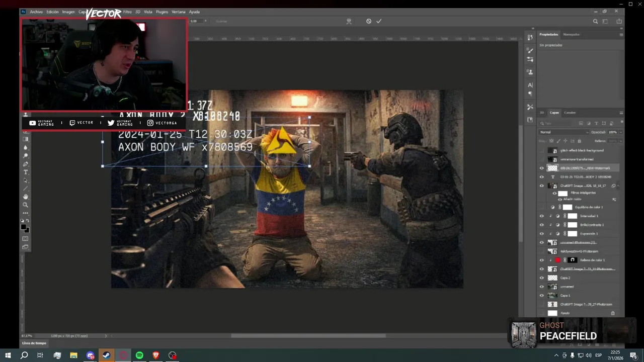Viewport: 644px width, 362px height.
Task: Switch to the 3D panel tab
Action: coord(542,113)
